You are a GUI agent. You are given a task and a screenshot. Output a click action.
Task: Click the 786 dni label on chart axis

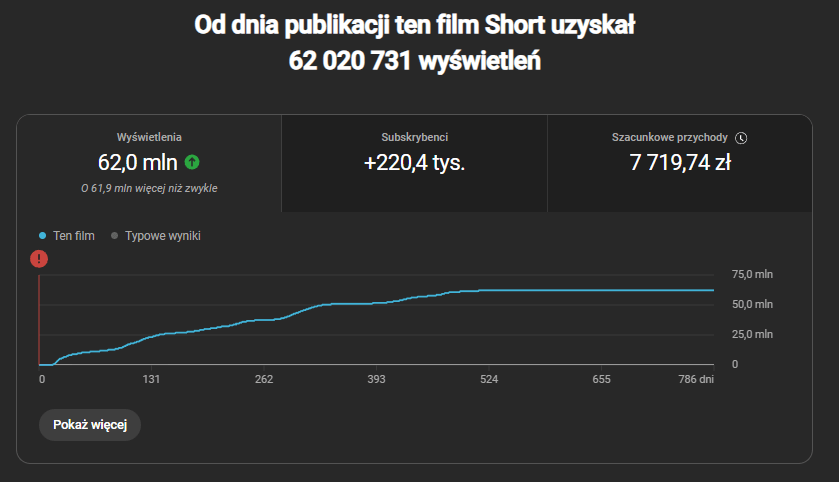click(x=693, y=380)
